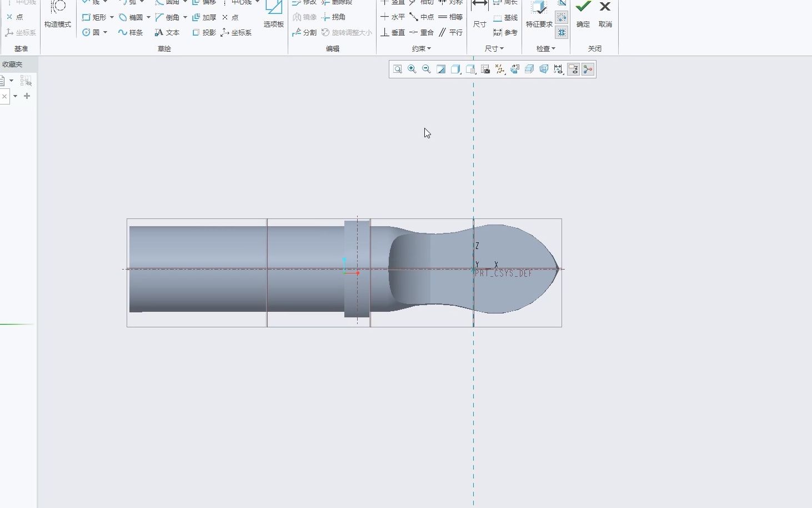Open the display style cube dropdown
Viewport: 812px width, 508px height.
(456, 69)
